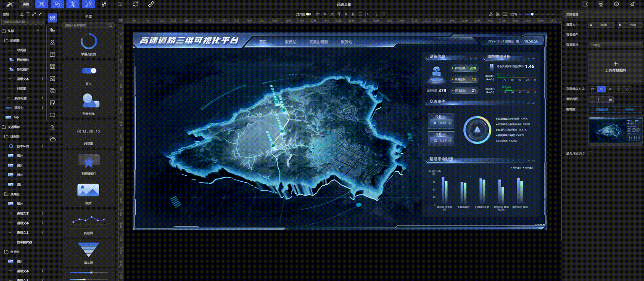Switch to the 服务站 dashboard tab

pos(346,42)
